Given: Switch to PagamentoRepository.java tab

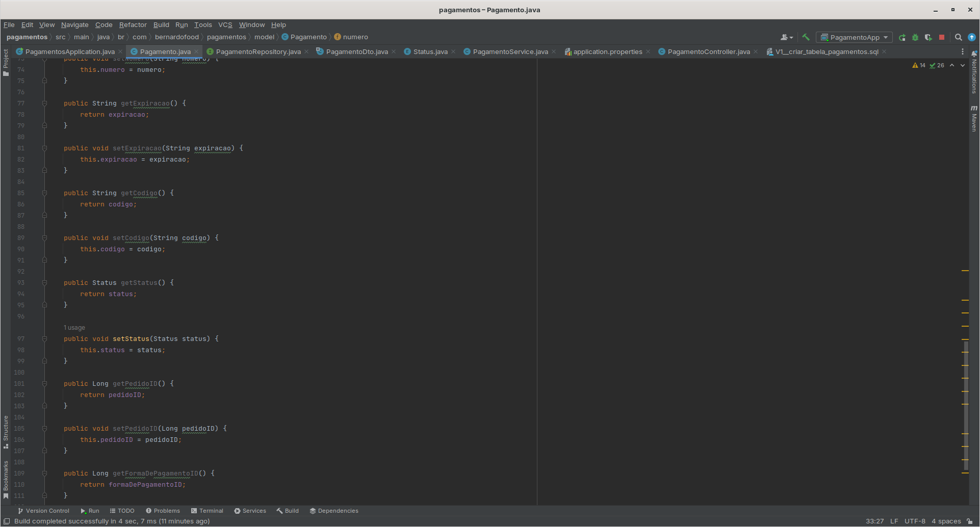Looking at the screenshot, I should click(258, 51).
